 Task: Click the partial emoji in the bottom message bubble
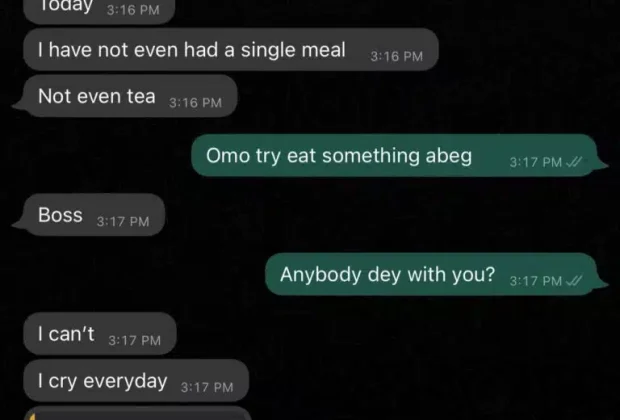[x=32, y=414]
